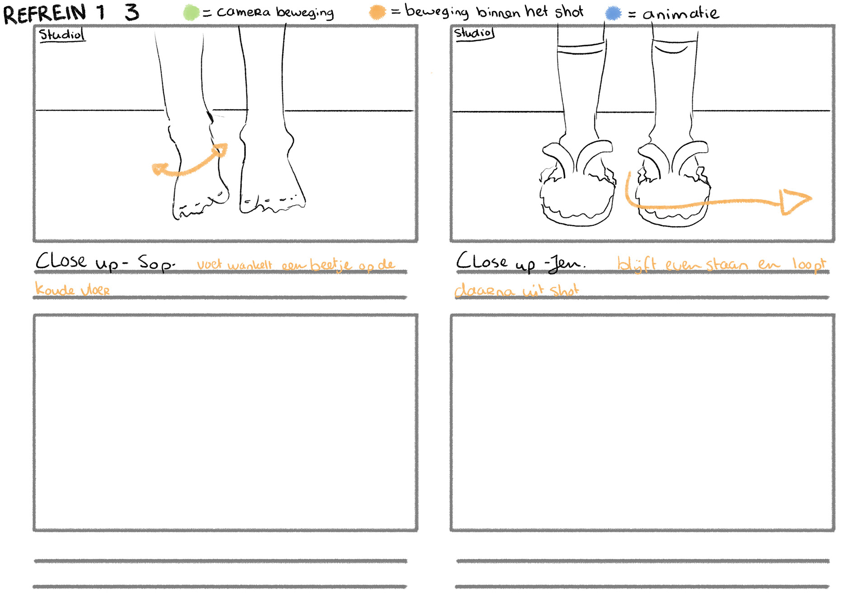
Task: Click the Studio label in left panel
Action: (x=61, y=35)
